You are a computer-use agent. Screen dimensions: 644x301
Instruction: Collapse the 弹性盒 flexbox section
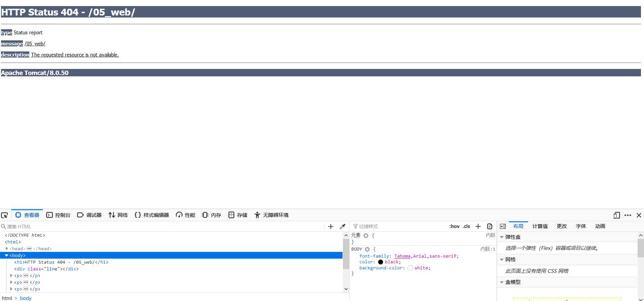[x=502, y=237]
